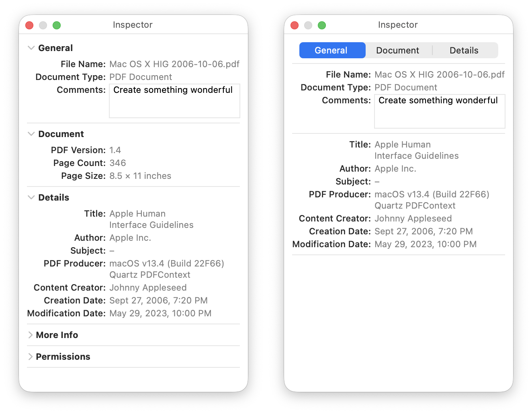The height and width of the screenshot is (414, 532).
Task: Close the right Inspector window
Action: pyautogui.click(x=295, y=25)
